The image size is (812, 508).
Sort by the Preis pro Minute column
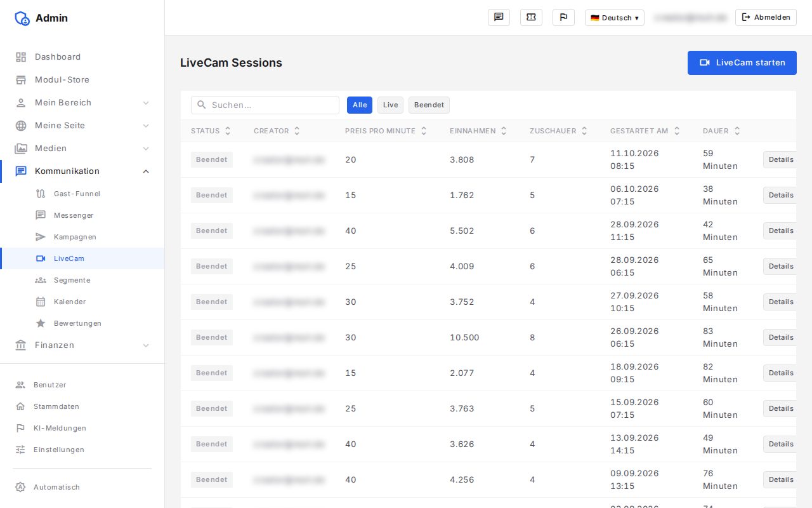386,131
